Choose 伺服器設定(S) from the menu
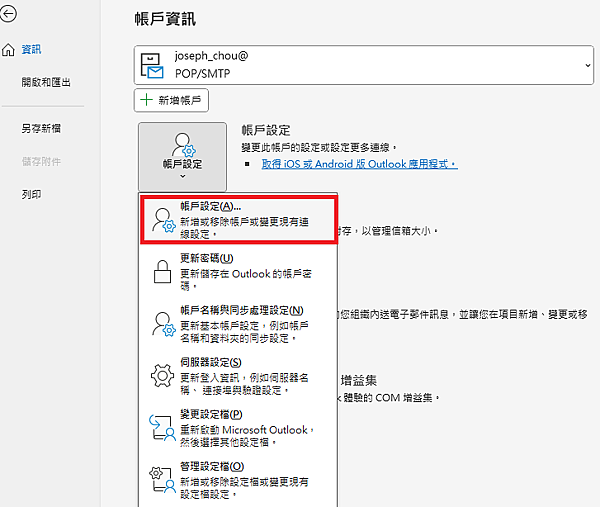Screen dimensions: 600x507 click(x=238, y=376)
